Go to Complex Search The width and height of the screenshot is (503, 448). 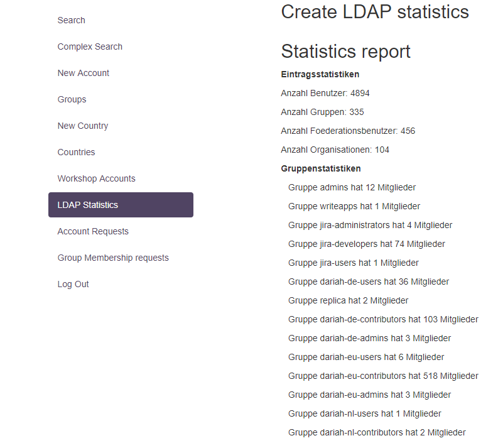tap(90, 46)
